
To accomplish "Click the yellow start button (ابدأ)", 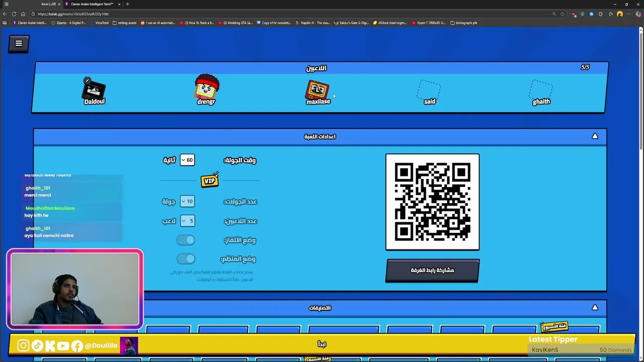I will point(322,344).
